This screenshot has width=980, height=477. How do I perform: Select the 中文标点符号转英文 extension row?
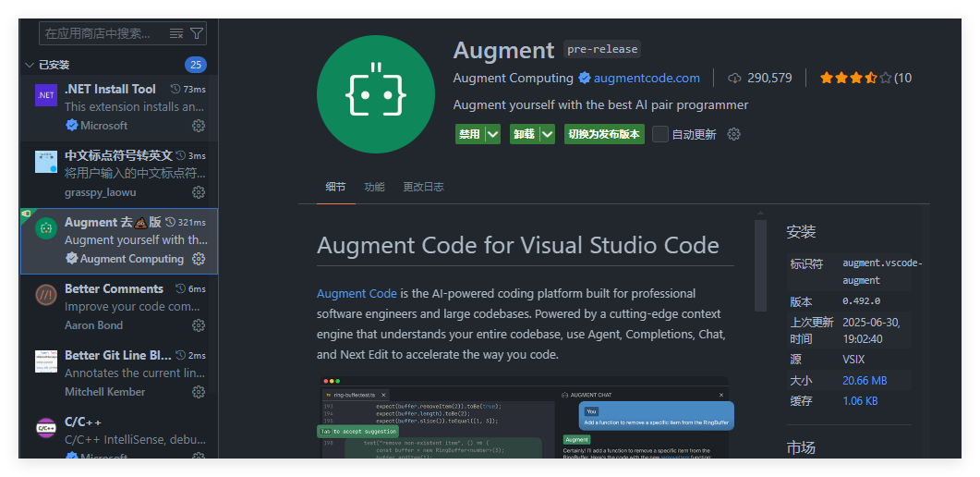119,175
